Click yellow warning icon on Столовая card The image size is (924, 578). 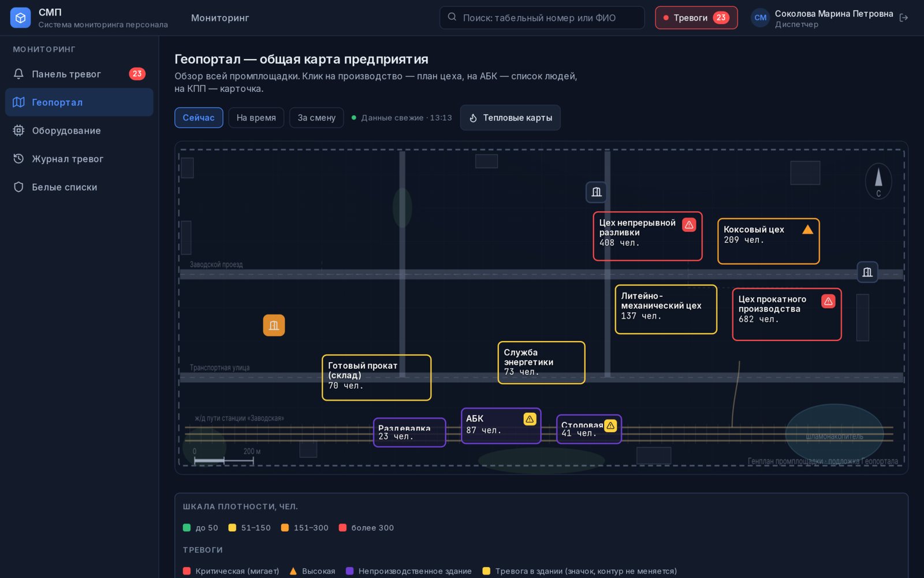point(610,426)
